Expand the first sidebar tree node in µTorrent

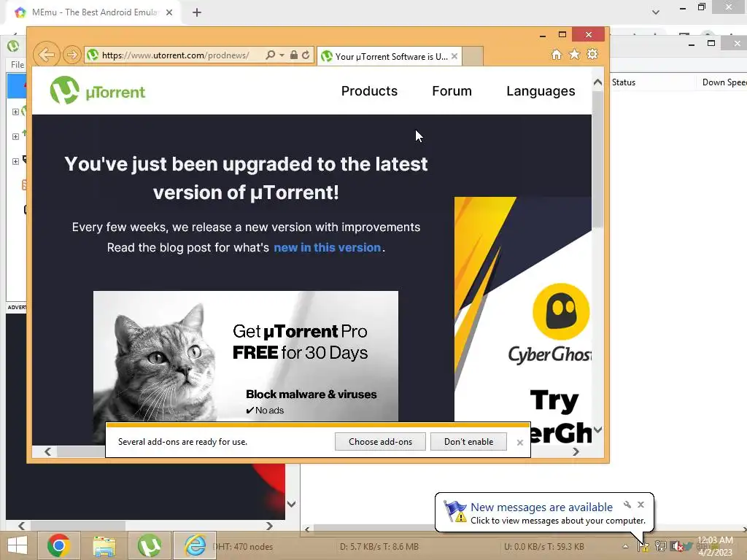(x=15, y=112)
